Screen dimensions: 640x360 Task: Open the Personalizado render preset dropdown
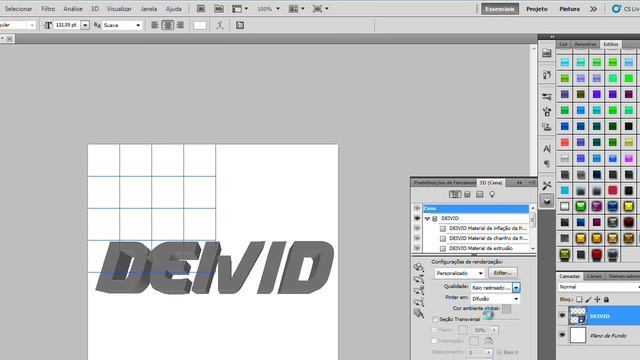pyautogui.click(x=459, y=273)
